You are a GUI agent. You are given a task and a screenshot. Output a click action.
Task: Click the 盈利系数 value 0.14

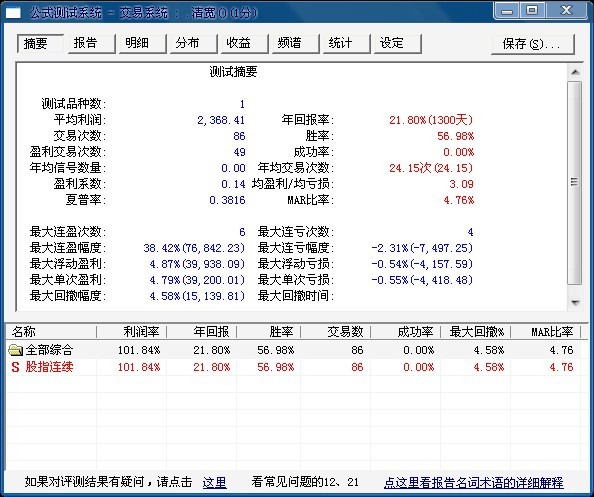[233, 184]
